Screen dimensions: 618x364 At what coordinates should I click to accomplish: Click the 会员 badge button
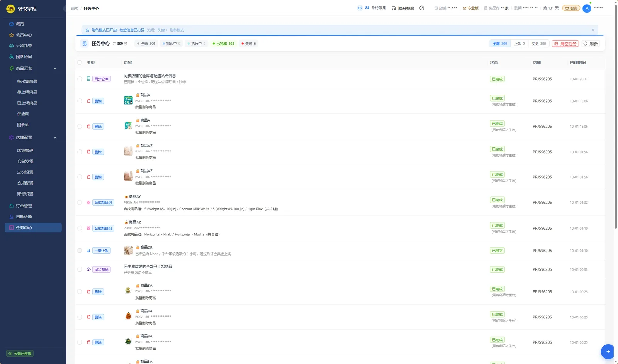point(571,8)
